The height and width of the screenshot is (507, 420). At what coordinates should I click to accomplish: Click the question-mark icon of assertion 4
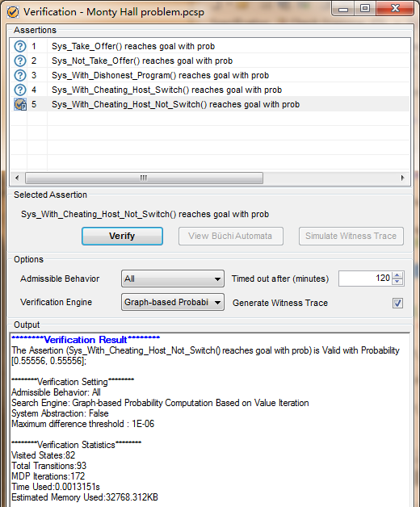20,90
